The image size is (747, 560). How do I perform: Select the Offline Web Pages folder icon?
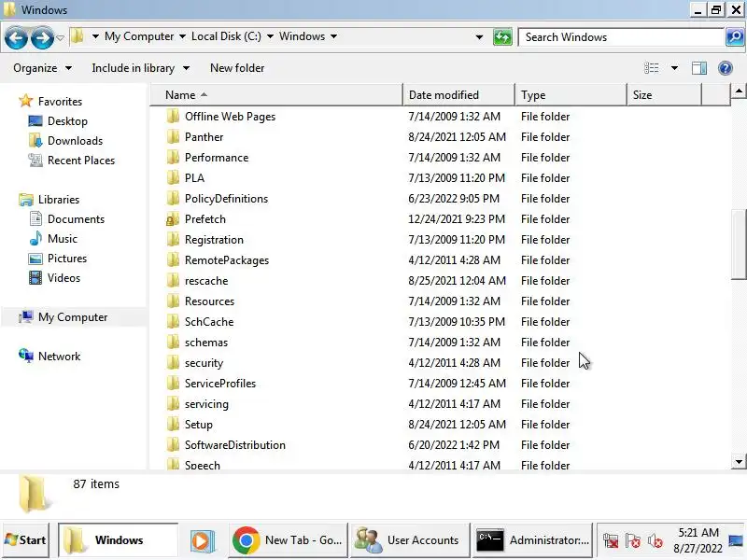173,116
